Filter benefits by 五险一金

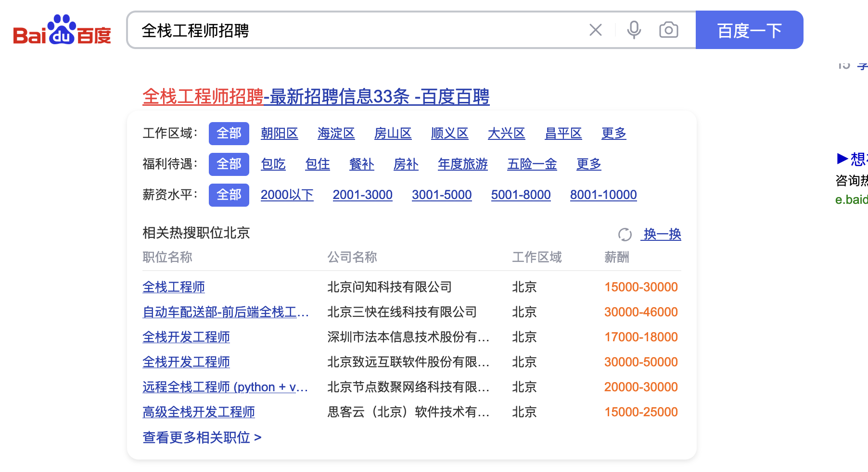coord(532,164)
